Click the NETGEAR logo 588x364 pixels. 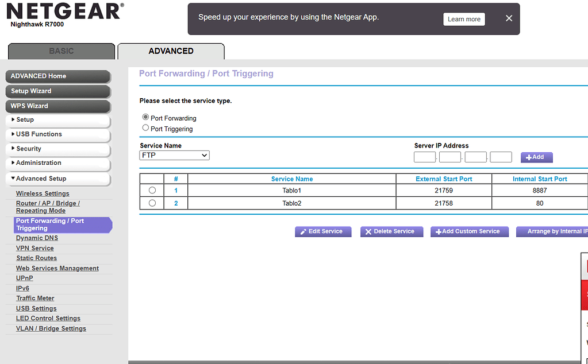coord(66,11)
